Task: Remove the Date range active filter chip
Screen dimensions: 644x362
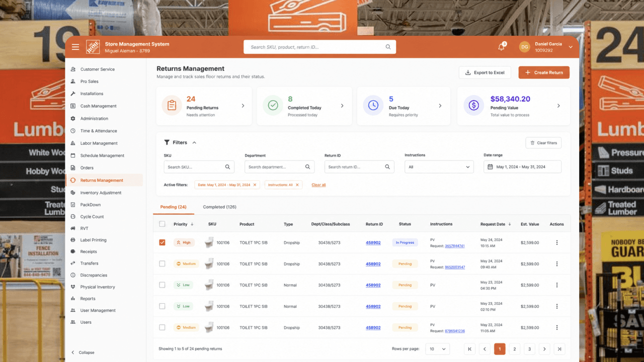Action: coord(255,185)
